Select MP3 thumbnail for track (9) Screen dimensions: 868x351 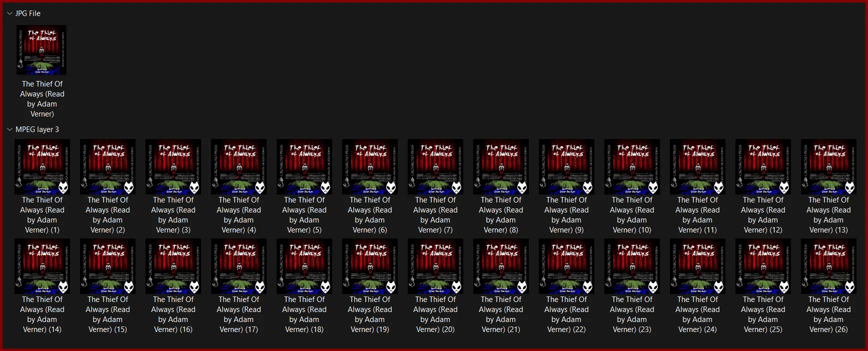pos(566,166)
